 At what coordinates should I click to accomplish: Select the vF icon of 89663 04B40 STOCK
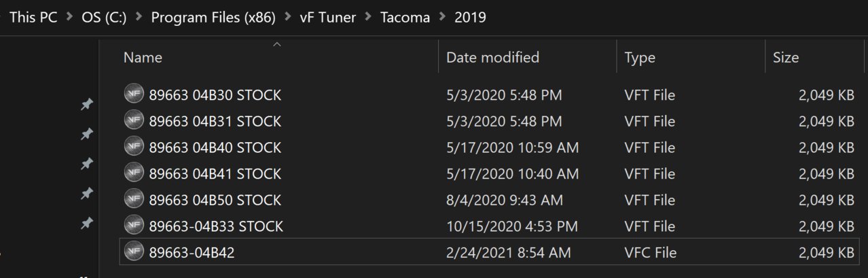click(134, 147)
